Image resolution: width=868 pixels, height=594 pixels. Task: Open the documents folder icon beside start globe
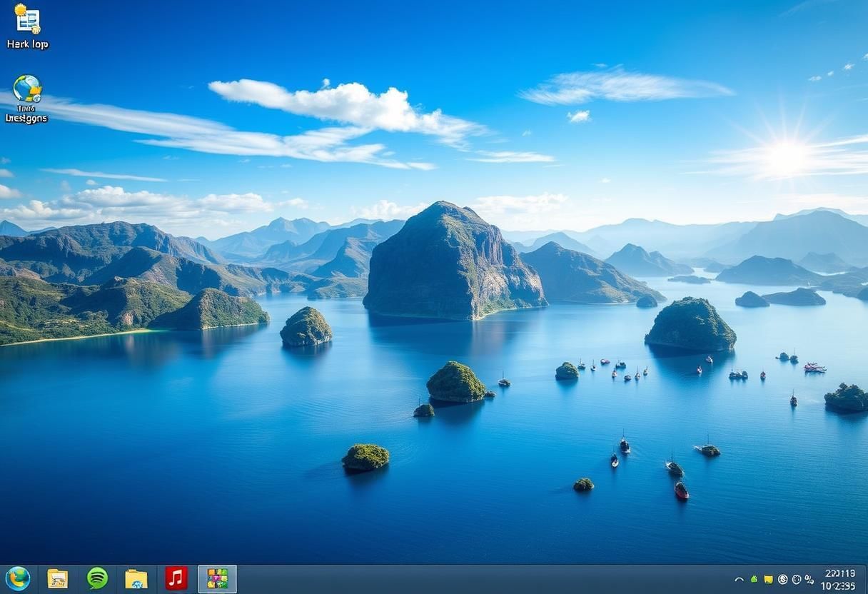(58, 579)
